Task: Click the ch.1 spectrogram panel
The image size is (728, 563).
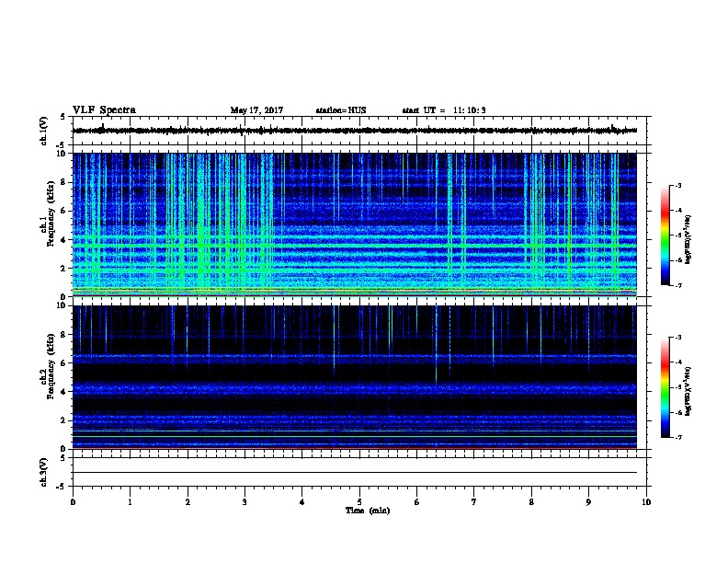Action: pos(355,224)
